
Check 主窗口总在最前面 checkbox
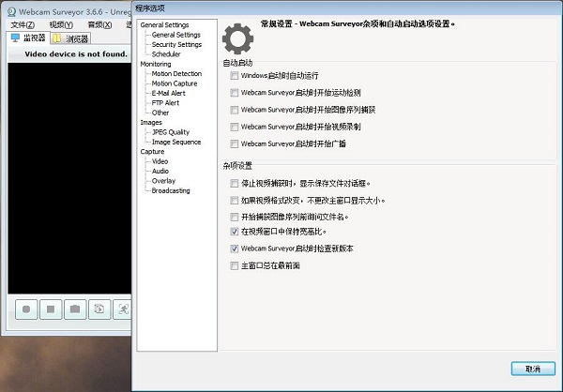[234, 265]
